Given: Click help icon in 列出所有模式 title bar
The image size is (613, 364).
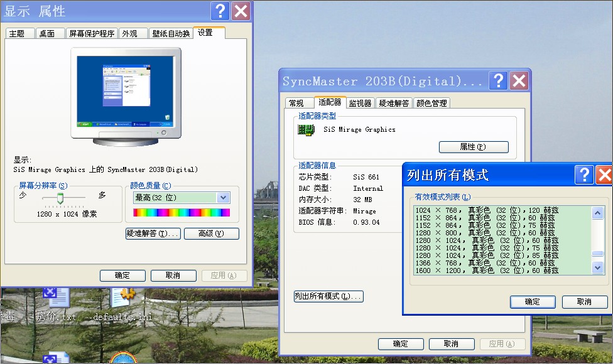Looking at the screenshot, I should 584,174.
